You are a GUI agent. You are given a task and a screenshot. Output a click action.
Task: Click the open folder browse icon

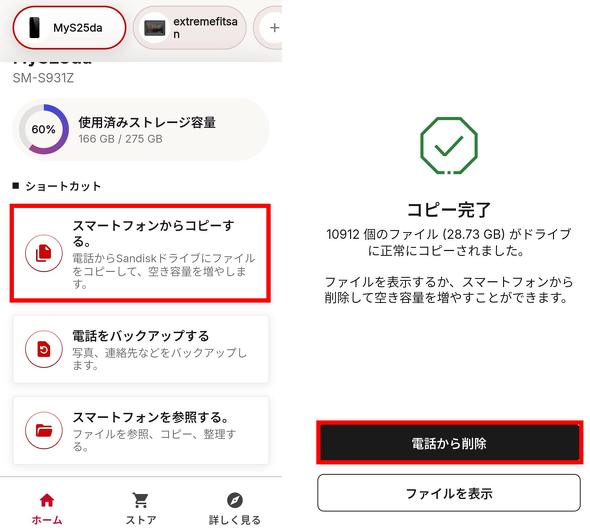44,430
